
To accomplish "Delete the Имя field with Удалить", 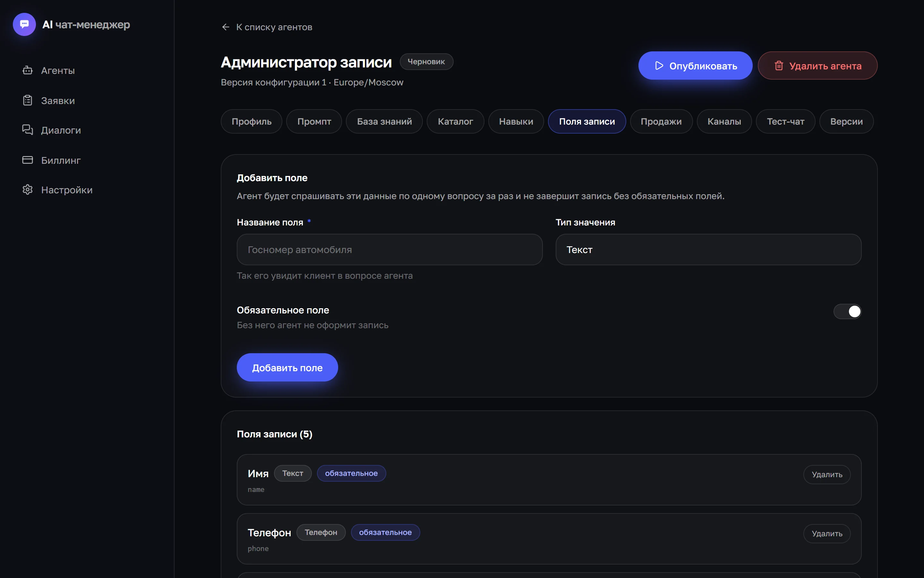I will pyautogui.click(x=827, y=475).
